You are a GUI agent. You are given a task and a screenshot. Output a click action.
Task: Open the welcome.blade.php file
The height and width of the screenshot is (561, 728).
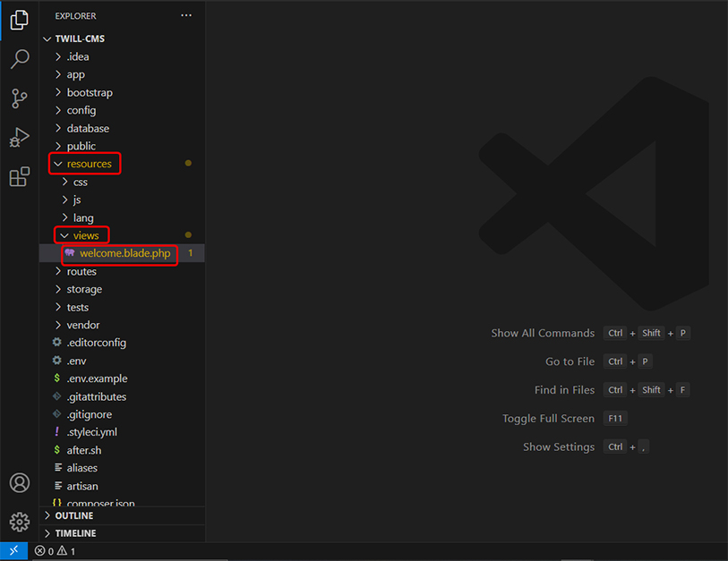tap(124, 253)
